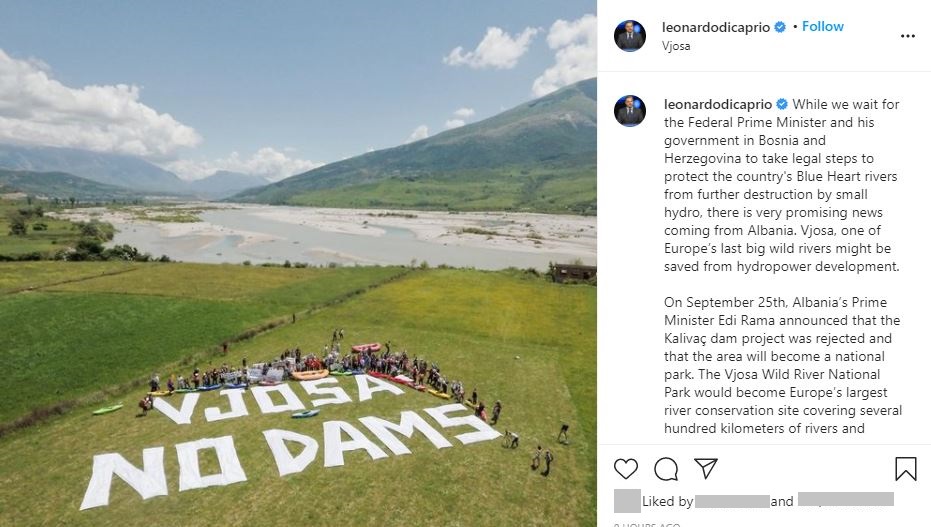Open the blurred others-who-liked link after "and"

pyautogui.click(x=846, y=499)
